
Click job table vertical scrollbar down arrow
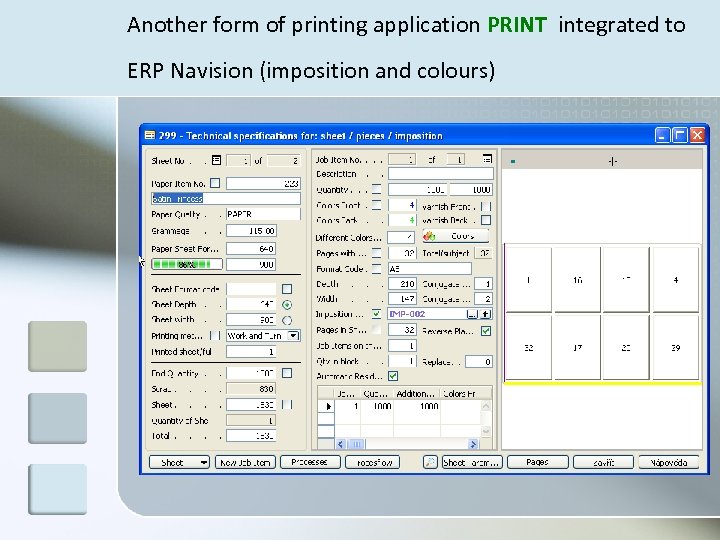pyautogui.click(x=486, y=431)
